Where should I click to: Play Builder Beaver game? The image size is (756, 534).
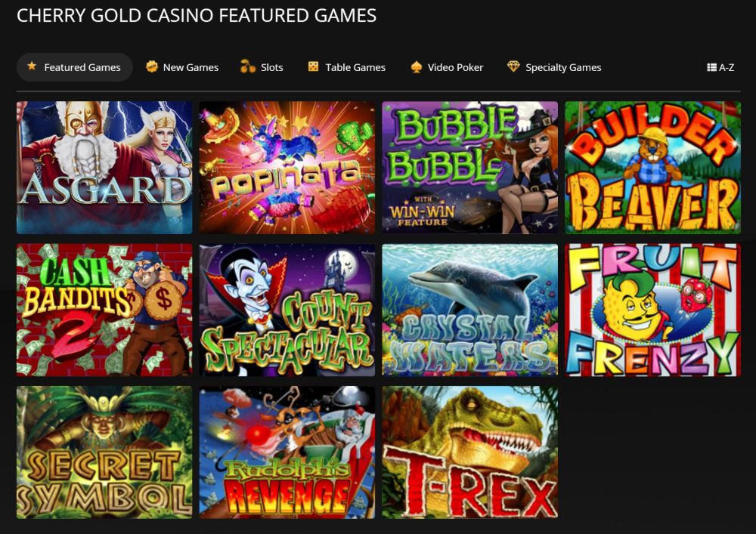point(652,168)
